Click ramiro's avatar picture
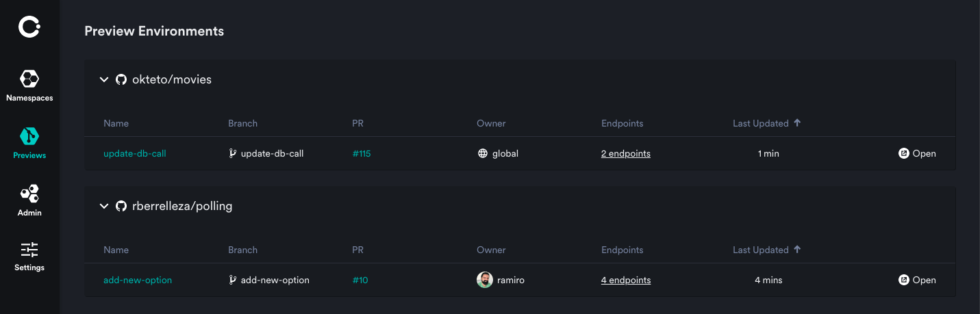Screen dimensions: 980x314 coord(485,280)
